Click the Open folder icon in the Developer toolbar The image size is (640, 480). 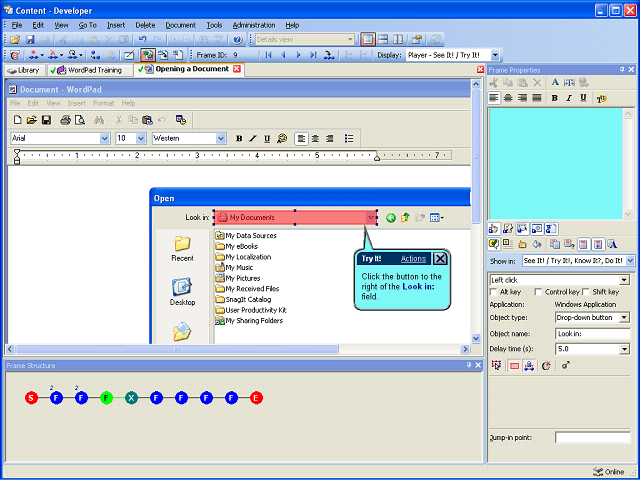pyautogui.click(x=15, y=40)
